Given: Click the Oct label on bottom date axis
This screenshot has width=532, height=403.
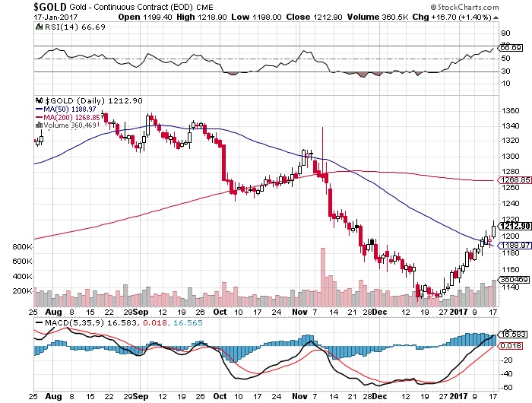Looking at the screenshot, I should tap(220, 396).
